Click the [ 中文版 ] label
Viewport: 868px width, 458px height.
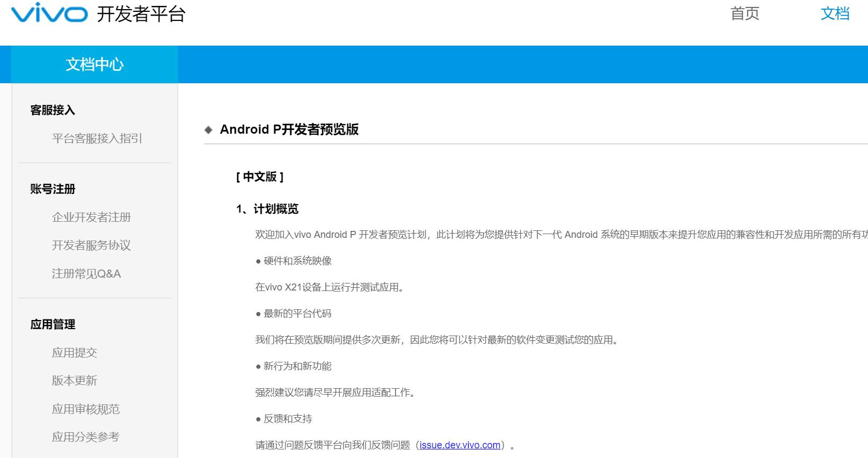pyautogui.click(x=260, y=177)
